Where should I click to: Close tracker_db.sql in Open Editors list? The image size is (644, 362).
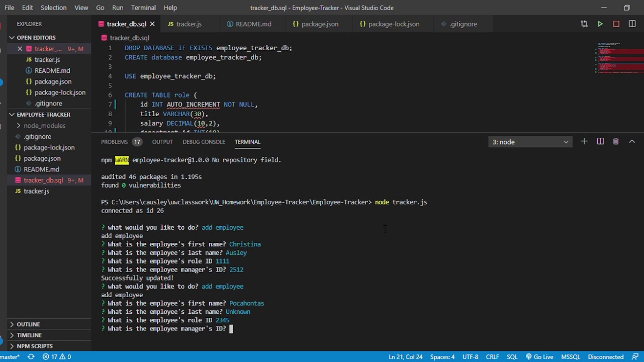(x=20, y=49)
